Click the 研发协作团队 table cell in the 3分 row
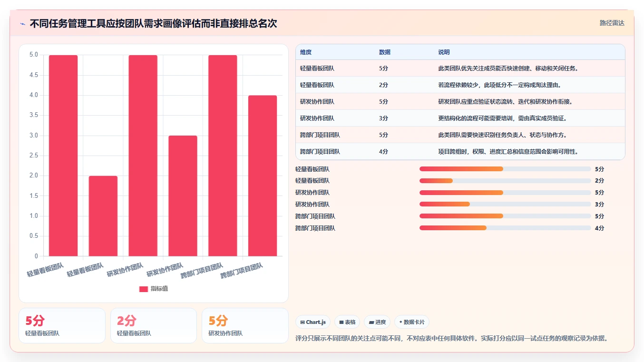This screenshot has width=644, height=362. click(x=317, y=118)
